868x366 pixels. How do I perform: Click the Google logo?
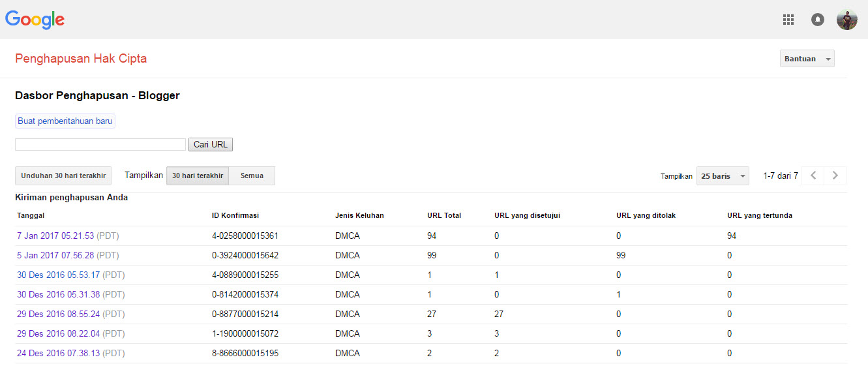(x=35, y=20)
